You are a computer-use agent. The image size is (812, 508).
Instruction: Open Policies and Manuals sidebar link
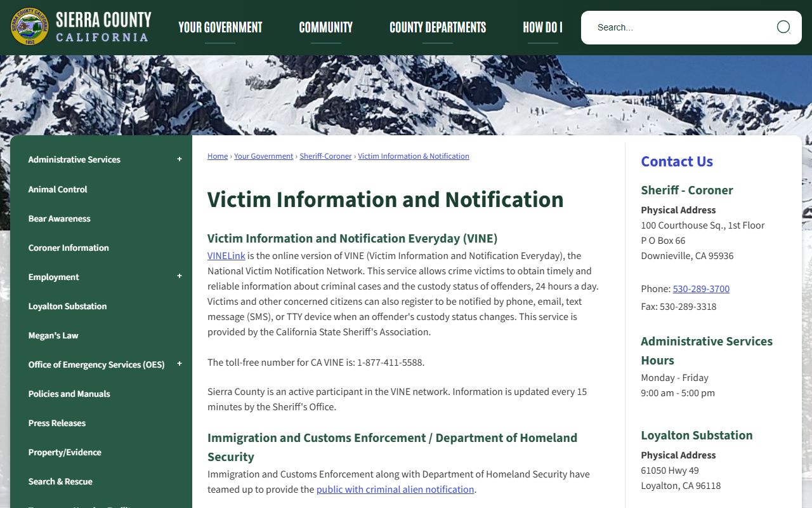[x=69, y=394]
